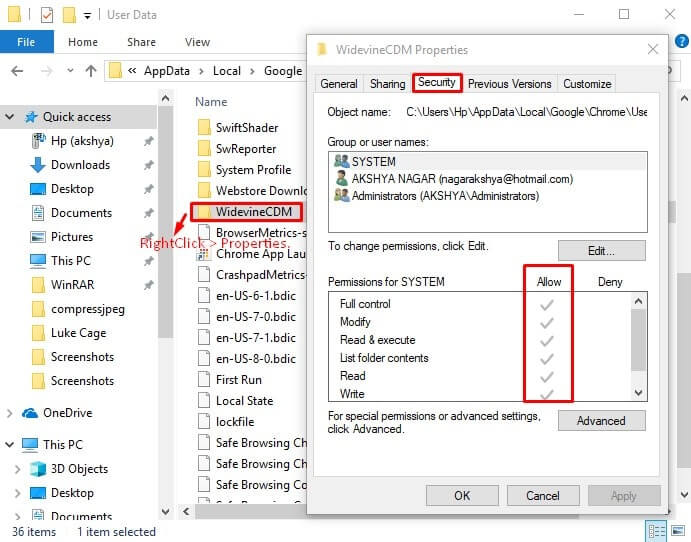691x542 pixels.
Task: Click Local in the address bar path
Action: tap(227, 71)
